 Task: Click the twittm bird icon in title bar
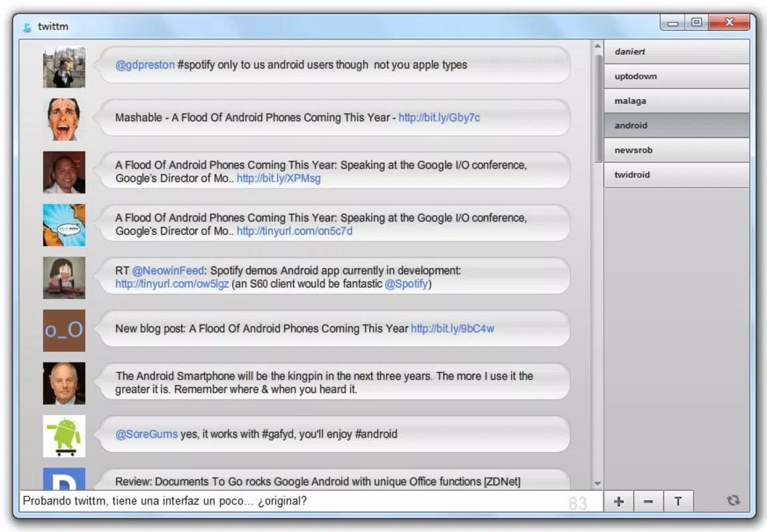coord(27,27)
